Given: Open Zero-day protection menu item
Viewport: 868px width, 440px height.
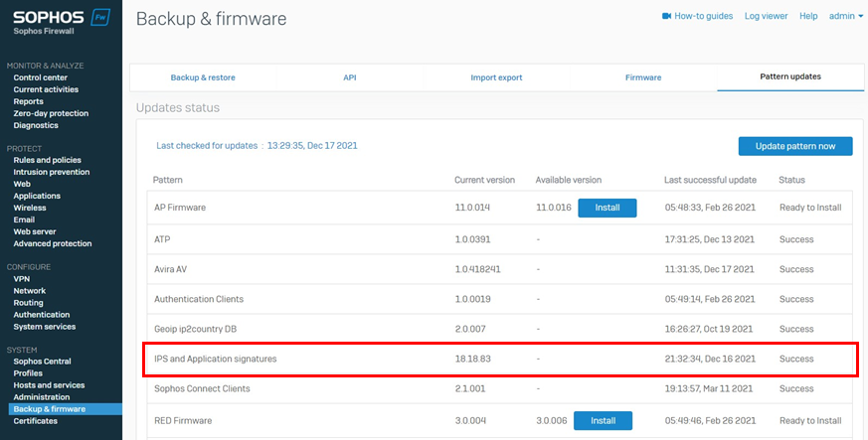Looking at the screenshot, I should tap(51, 113).
